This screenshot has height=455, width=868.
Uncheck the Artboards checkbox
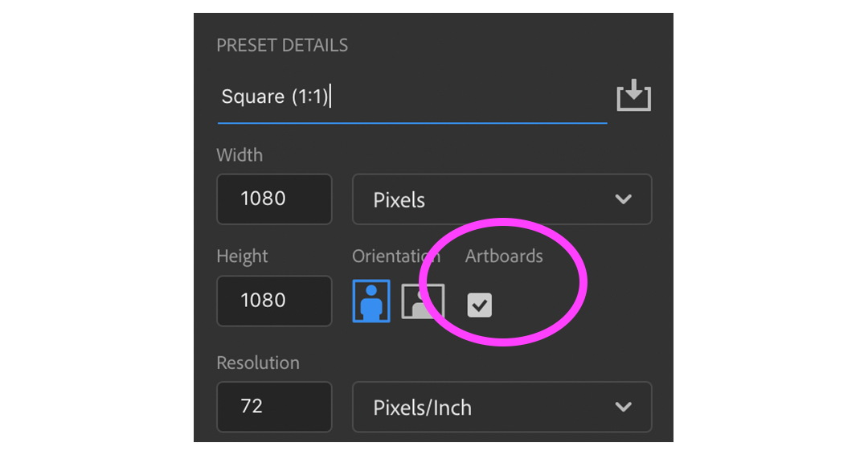(479, 305)
